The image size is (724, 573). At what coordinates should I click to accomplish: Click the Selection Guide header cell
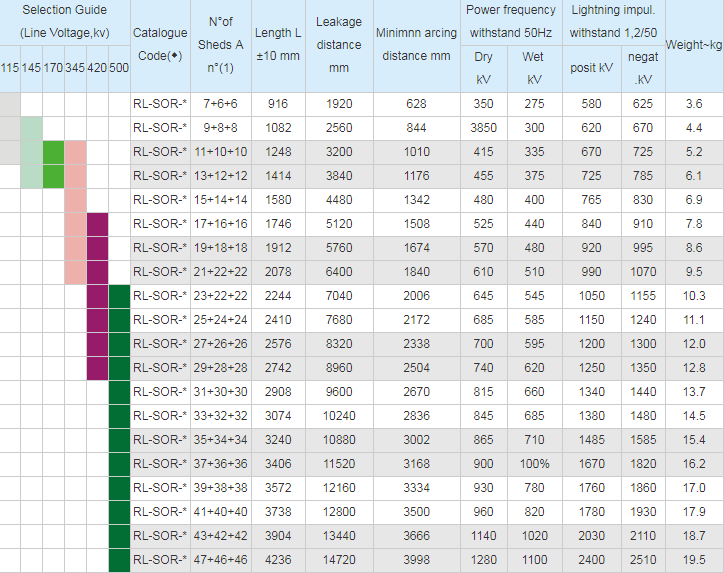pyautogui.click(x=65, y=22)
